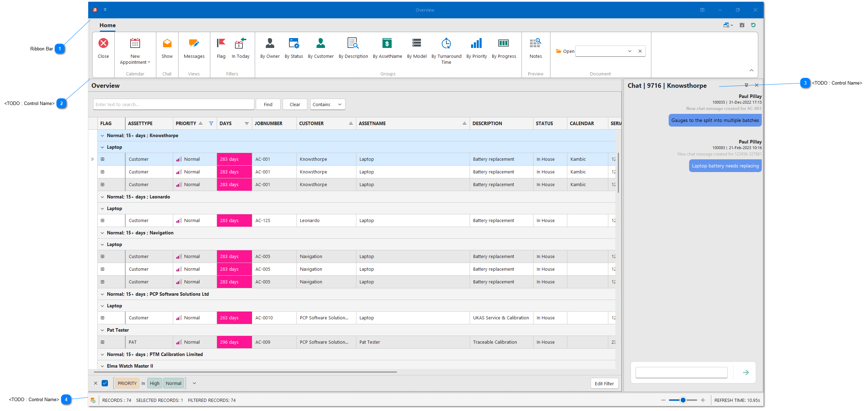Expand detail of PAT AC-009 row

103,342
